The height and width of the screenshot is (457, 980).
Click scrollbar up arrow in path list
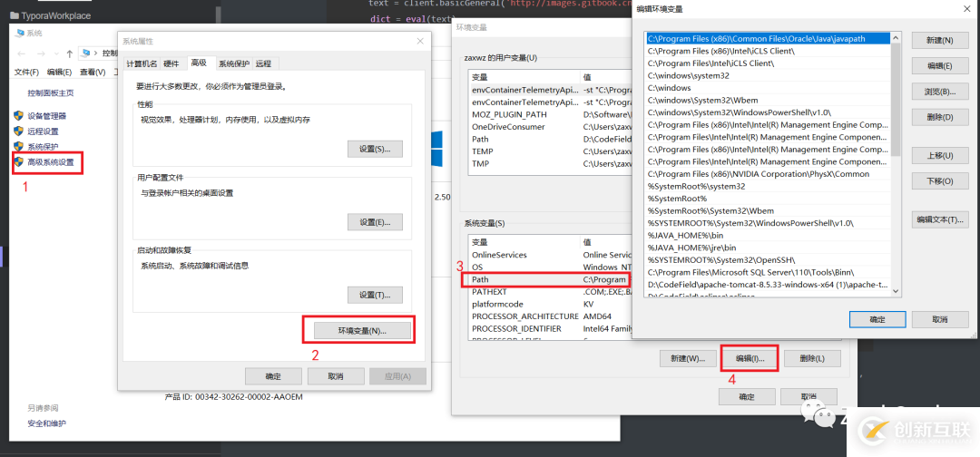pos(895,38)
